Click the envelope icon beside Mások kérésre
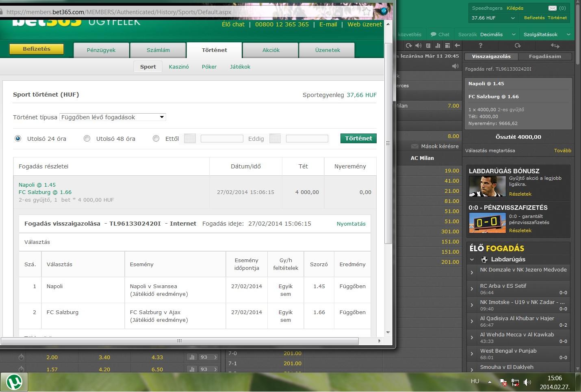The image size is (581, 392). [x=414, y=146]
